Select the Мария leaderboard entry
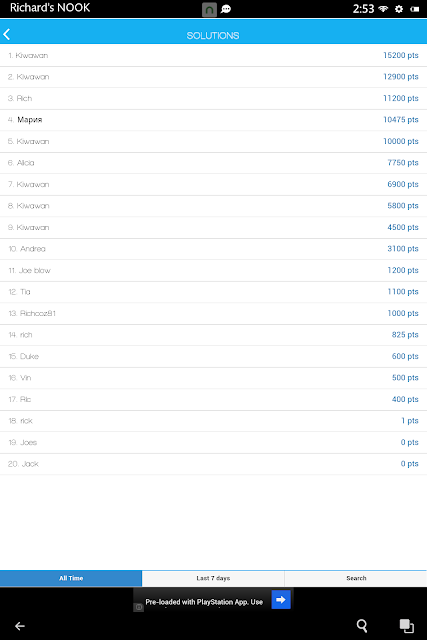 click(x=214, y=120)
